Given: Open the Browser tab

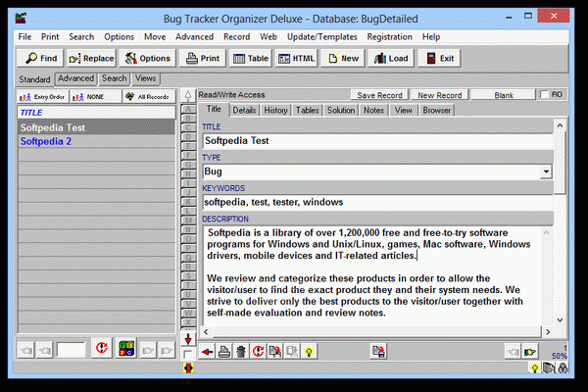Looking at the screenshot, I should pos(436,111).
